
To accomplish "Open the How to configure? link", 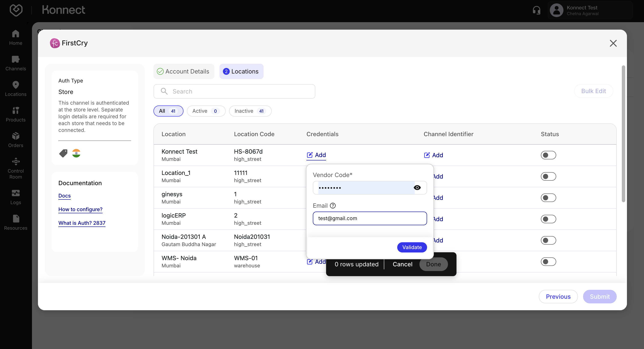I will [80, 209].
